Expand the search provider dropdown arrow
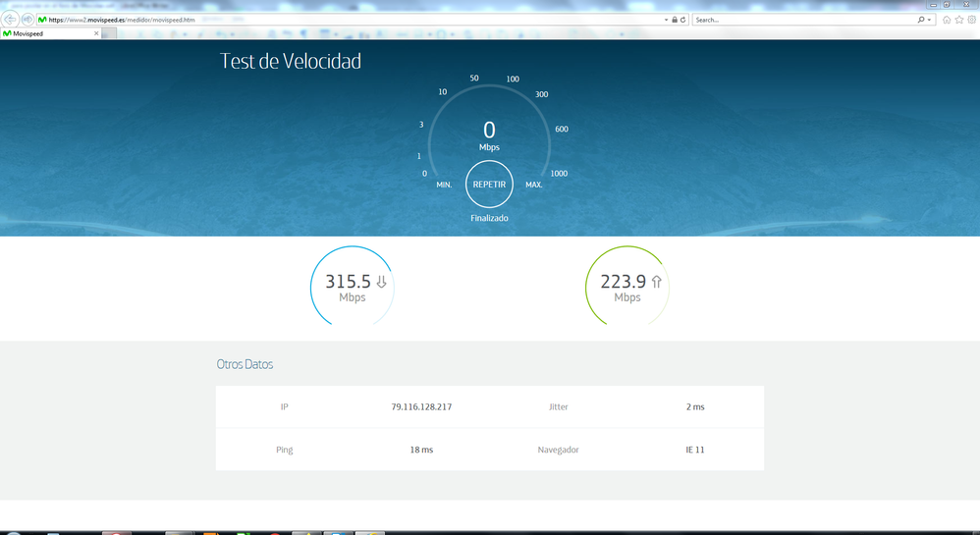 point(929,20)
